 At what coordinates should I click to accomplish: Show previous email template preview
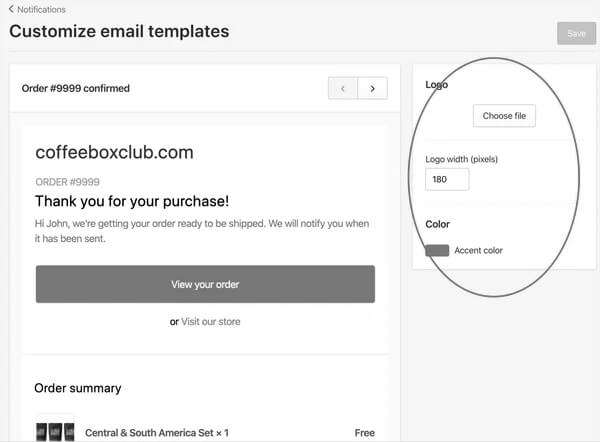(343, 88)
